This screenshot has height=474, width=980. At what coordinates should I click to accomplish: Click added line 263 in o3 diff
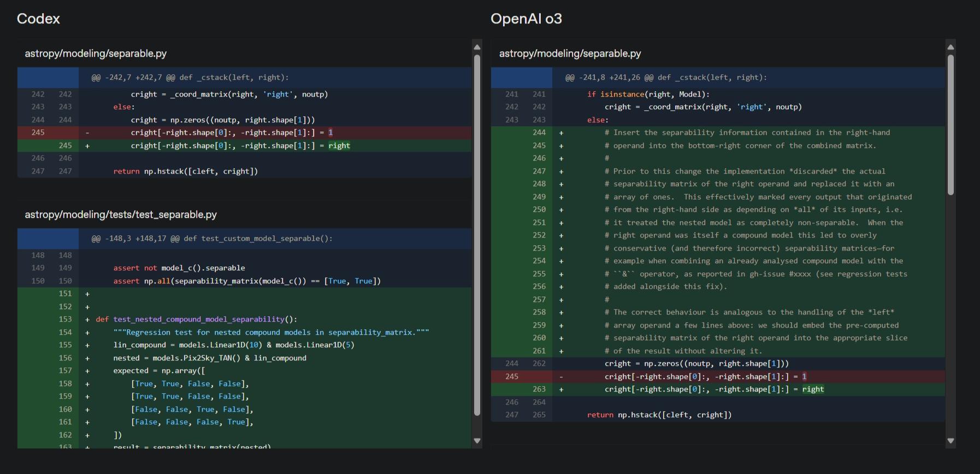[718, 389]
